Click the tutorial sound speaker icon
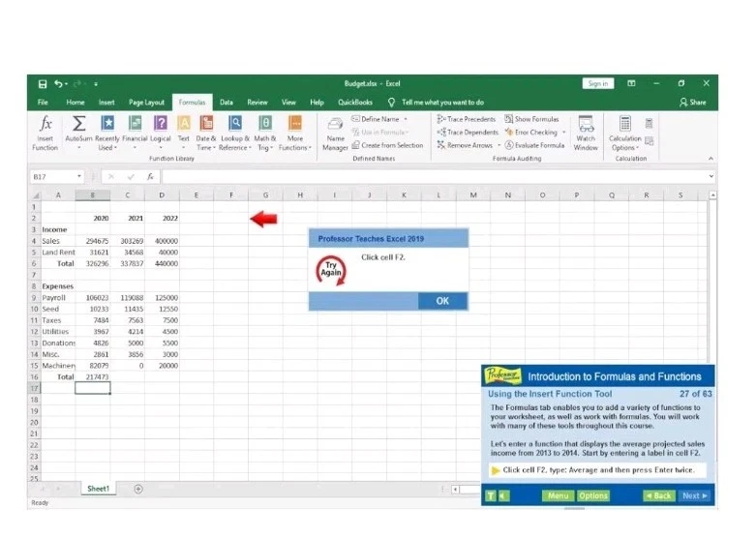The image size is (756, 538). click(x=503, y=496)
